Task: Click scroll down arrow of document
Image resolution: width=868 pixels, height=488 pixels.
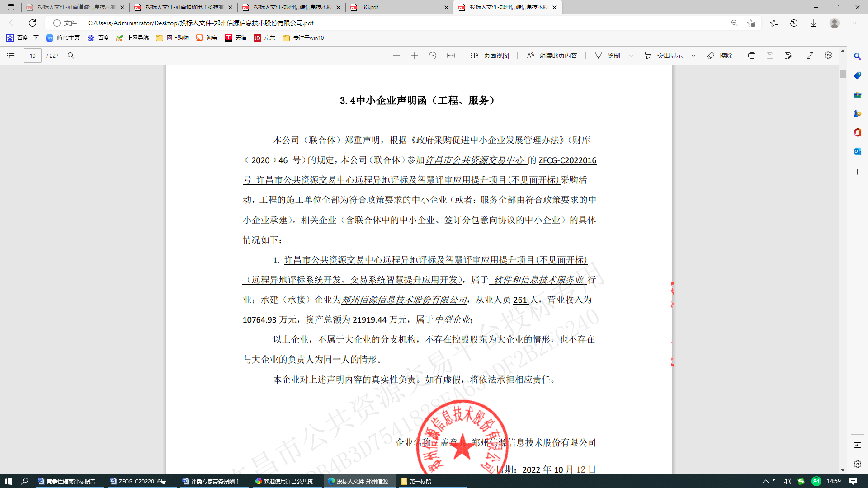Action: click(843, 470)
